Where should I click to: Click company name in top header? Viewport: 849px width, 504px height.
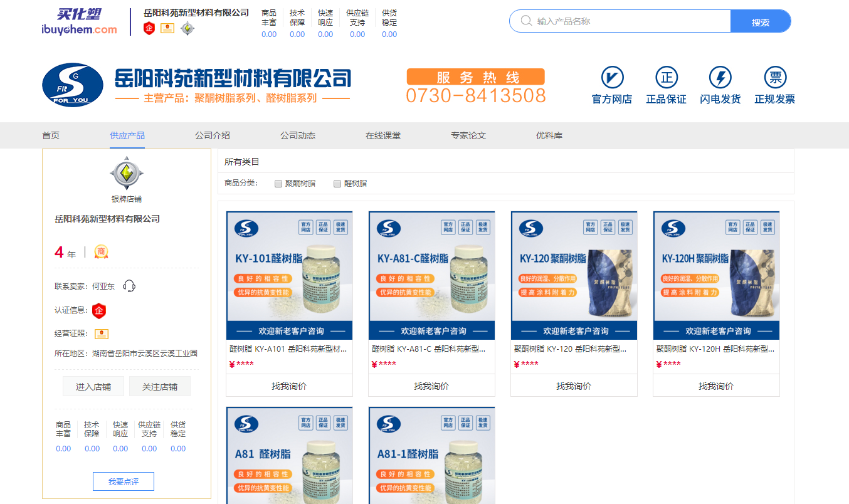point(196,13)
